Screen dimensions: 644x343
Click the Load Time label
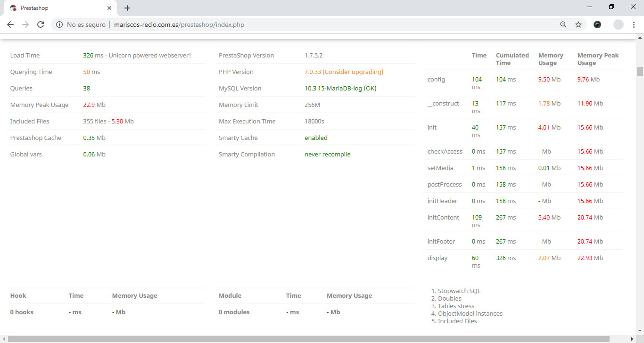click(25, 56)
